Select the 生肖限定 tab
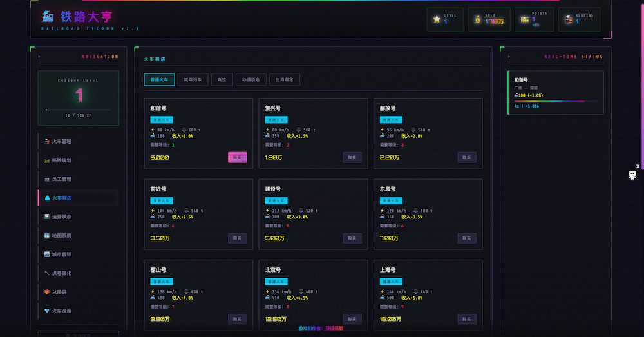The image size is (644, 337). point(284,80)
